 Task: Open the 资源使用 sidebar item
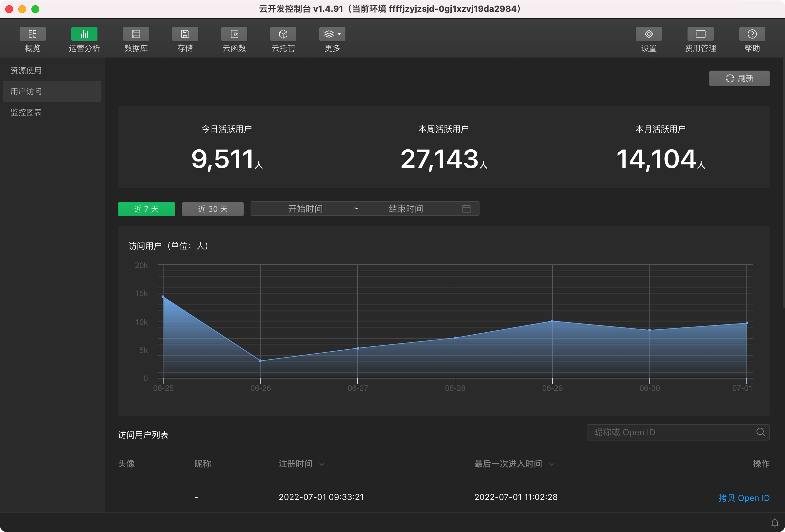coord(26,71)
